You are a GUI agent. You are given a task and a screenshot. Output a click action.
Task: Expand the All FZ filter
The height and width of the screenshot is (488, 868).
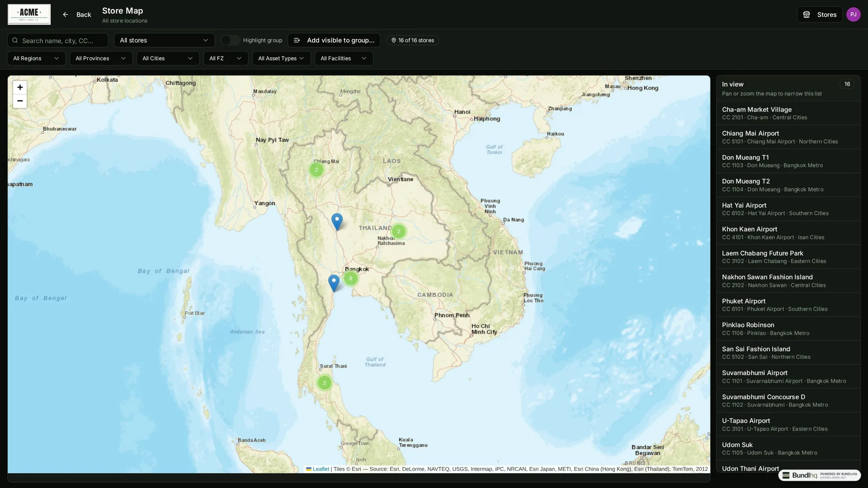(226, 58)
